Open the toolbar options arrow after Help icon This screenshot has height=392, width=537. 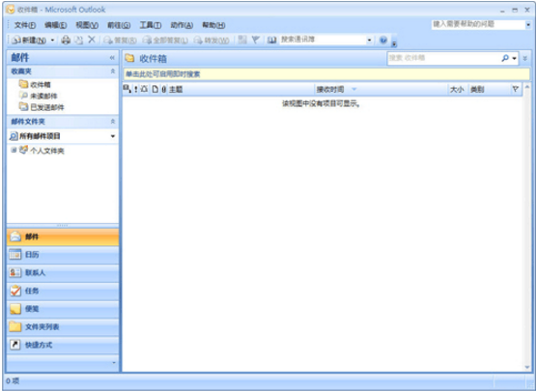point(394,43)
